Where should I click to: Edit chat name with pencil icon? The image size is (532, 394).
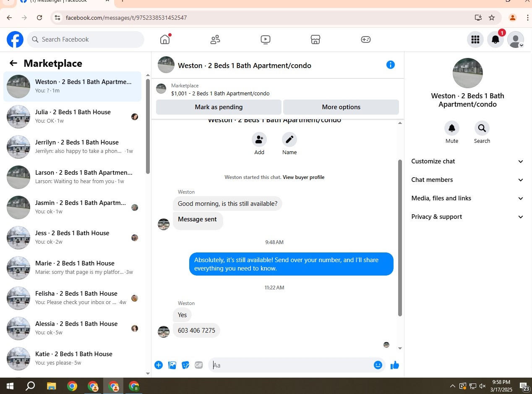[x=289, y=139]
